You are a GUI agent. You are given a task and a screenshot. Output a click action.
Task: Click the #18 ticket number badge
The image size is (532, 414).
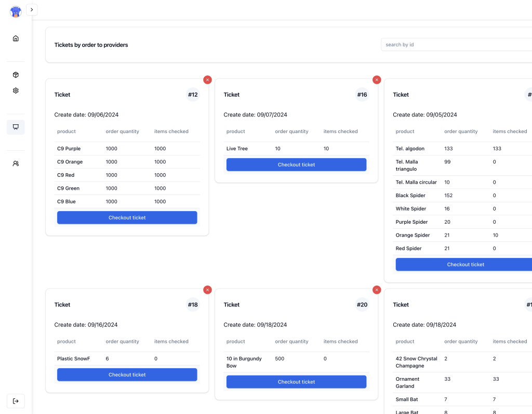[x=193, y=305]
